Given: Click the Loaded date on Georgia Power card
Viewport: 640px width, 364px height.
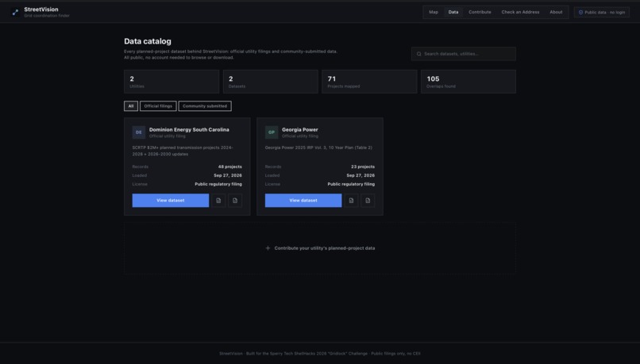Looking at the screenshot, I should [x=360, y=175].
